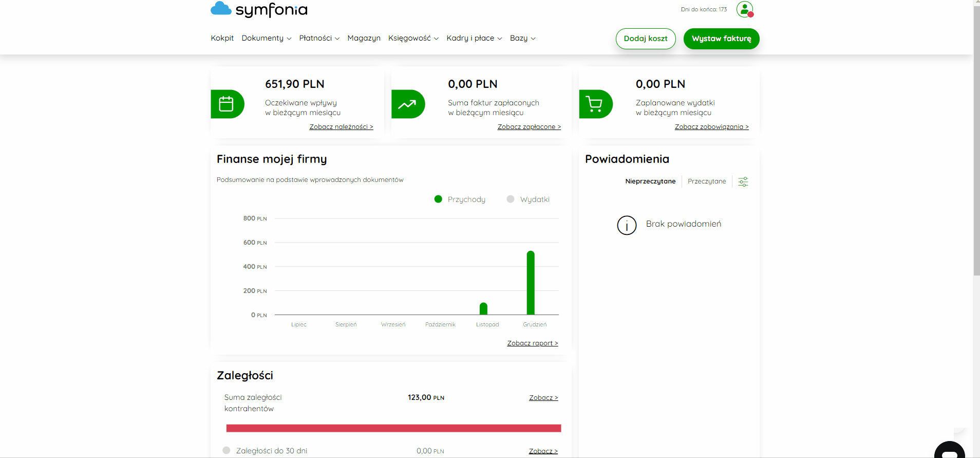This screenshot has height=458, width=980.
Task: Switch to the Przeczytane notifications tab
Action: [707, 181]
